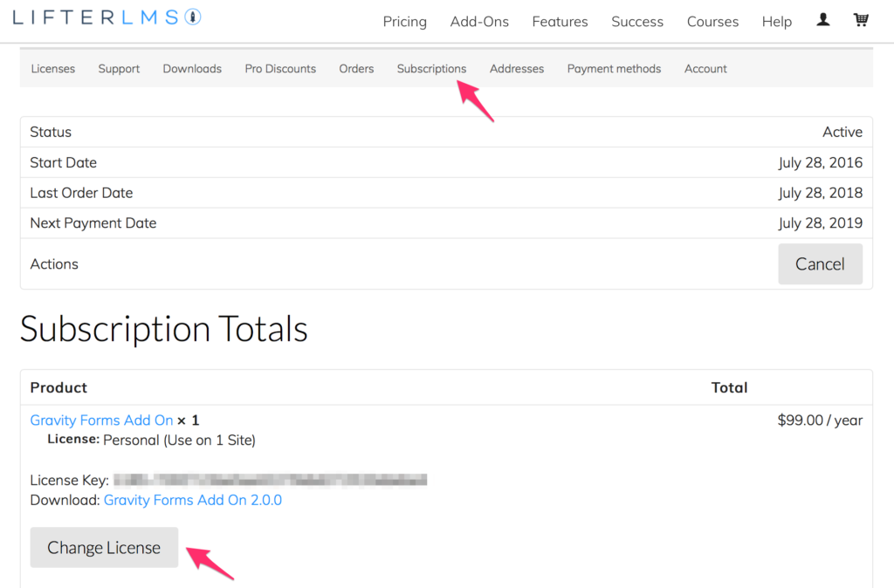This screenshot has height=588, width=894.
Task: Open the Success page link
Action: click(637, 22)
